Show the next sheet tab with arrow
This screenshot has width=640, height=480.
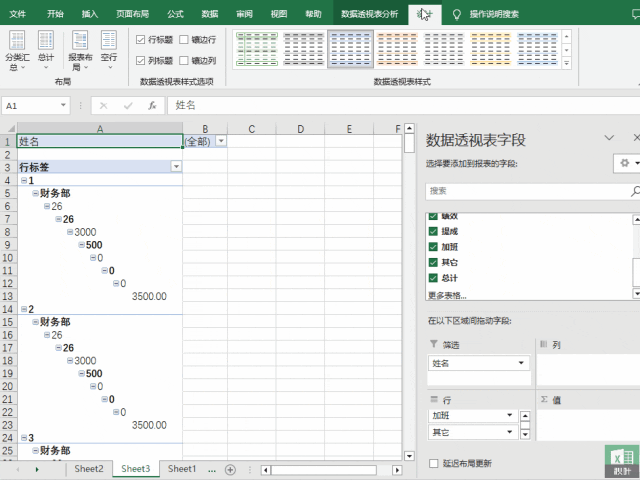pos(37,469)
